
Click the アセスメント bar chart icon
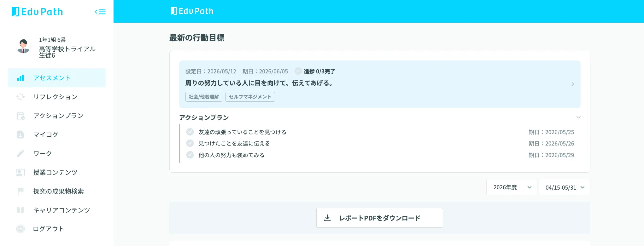point(20,78)
